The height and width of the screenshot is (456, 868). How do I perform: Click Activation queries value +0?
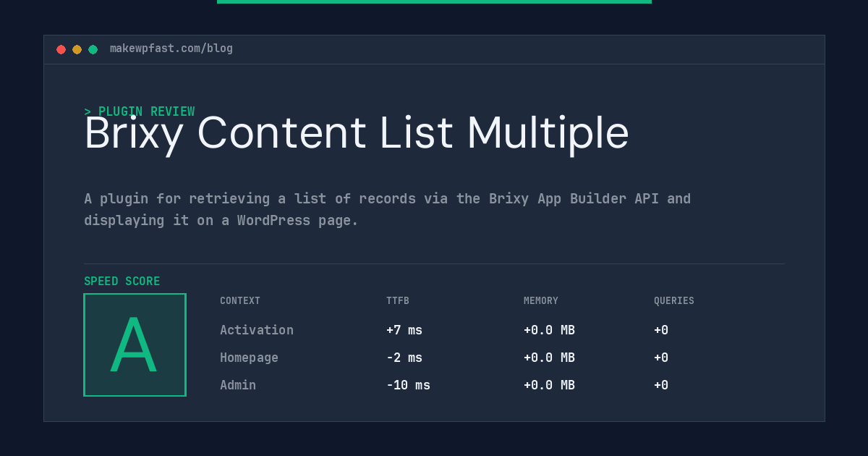point(661,330)
